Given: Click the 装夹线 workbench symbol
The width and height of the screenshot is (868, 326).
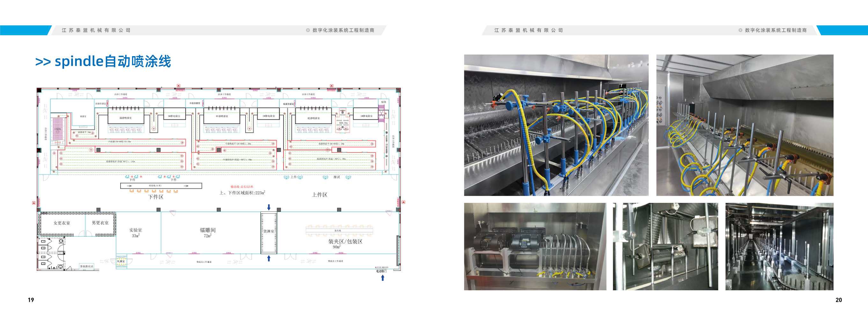Looking at the screenshot, I should tap(339, 230).
